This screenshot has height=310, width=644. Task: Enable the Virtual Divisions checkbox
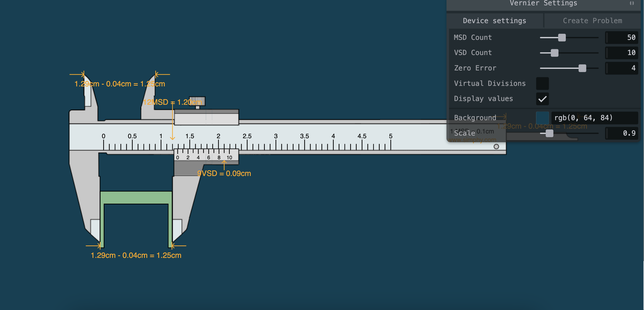tap(542, 83)
